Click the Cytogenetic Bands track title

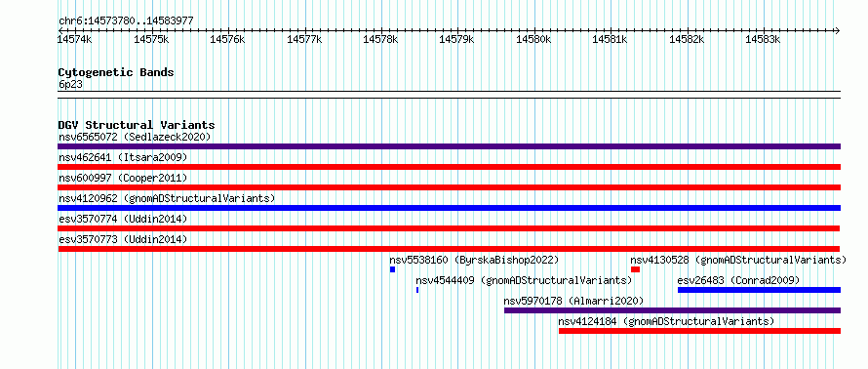click(x=116, y=72)
